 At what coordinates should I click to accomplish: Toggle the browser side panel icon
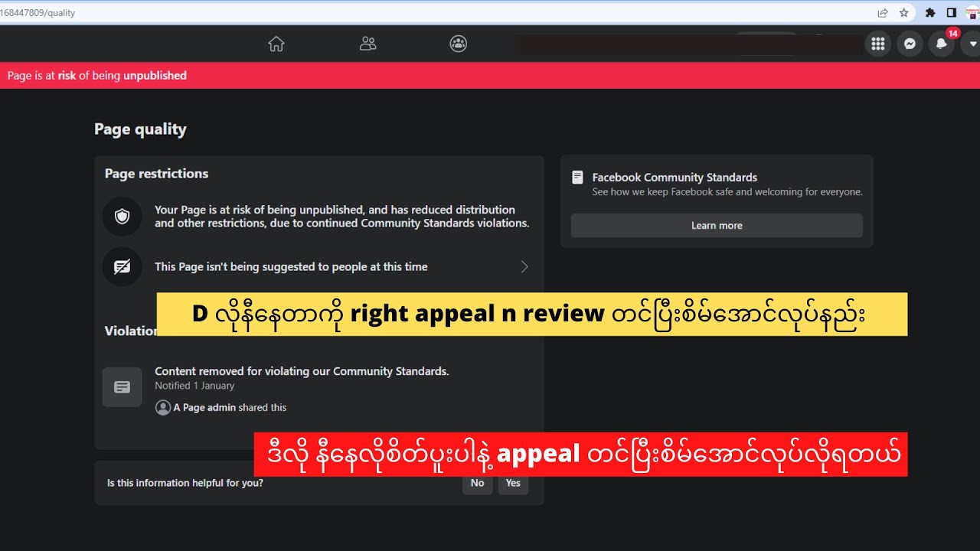(952, 12)
